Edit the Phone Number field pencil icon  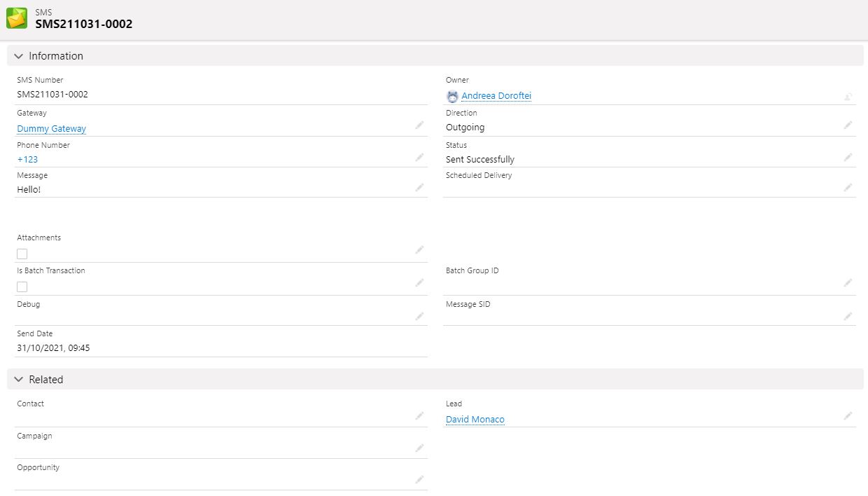[x=419, y=157]
